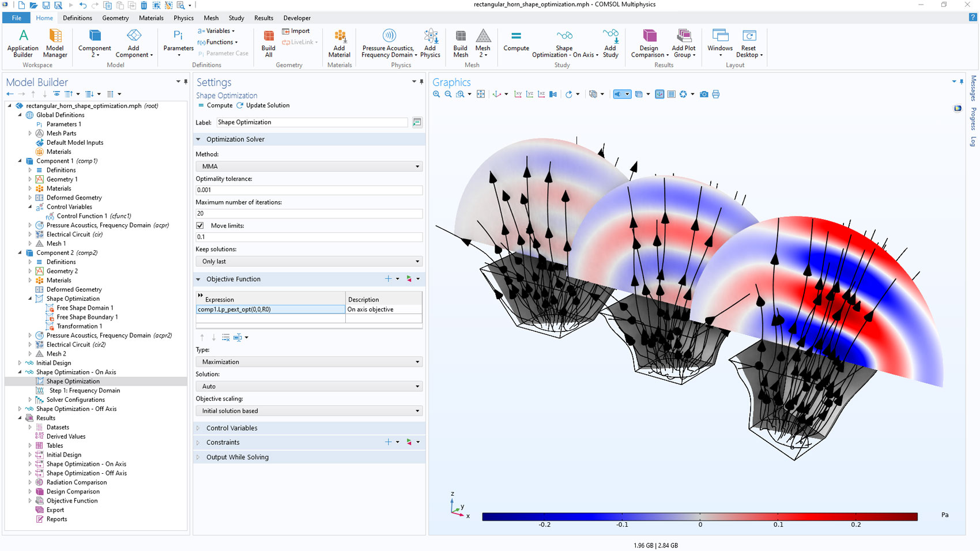Viewport: 980px width, 551px height.
Task: Click the Optimality tolerance input field
Action: pyautogui.click(x=309, y=190)
